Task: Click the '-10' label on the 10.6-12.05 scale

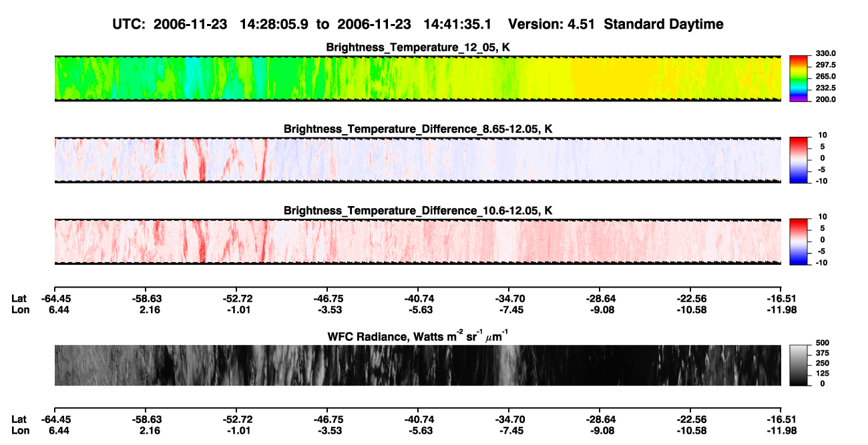Action: (x=821, y=263)
